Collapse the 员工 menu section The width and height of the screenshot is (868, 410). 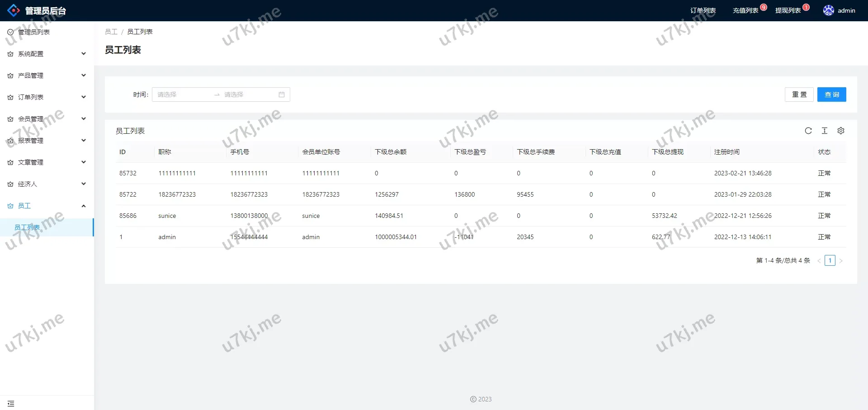pos(83,206)
